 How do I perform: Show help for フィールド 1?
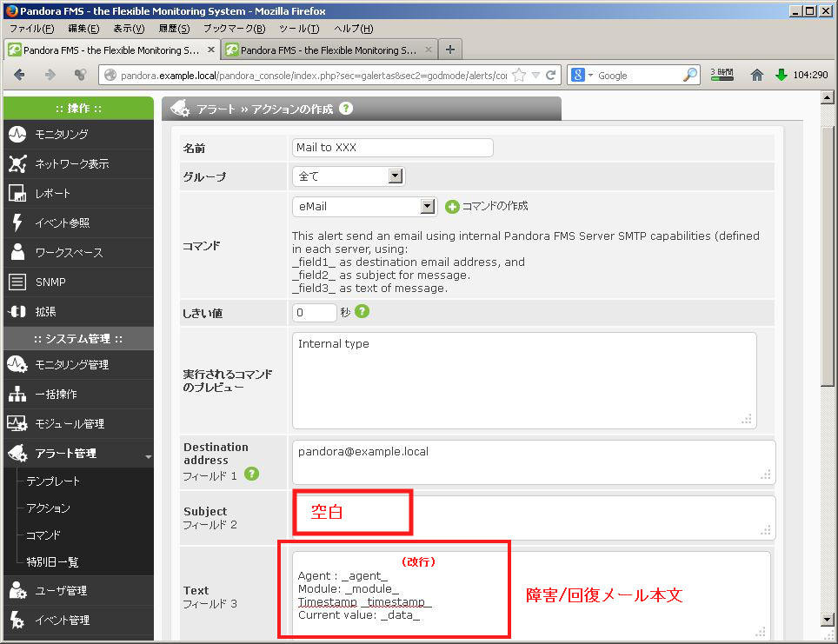click(x=252, y=474)
